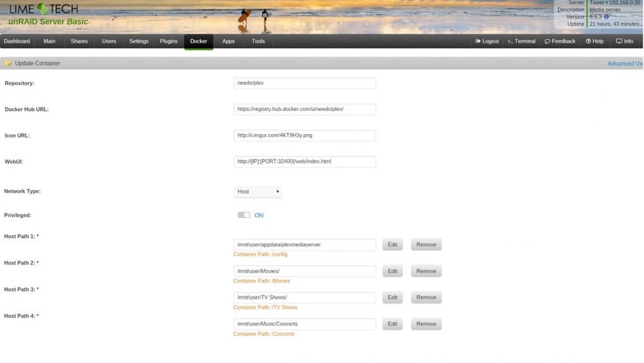Click the Repository field needo/plex
Viewport: 644px width, 363px height.
(305, 83)
